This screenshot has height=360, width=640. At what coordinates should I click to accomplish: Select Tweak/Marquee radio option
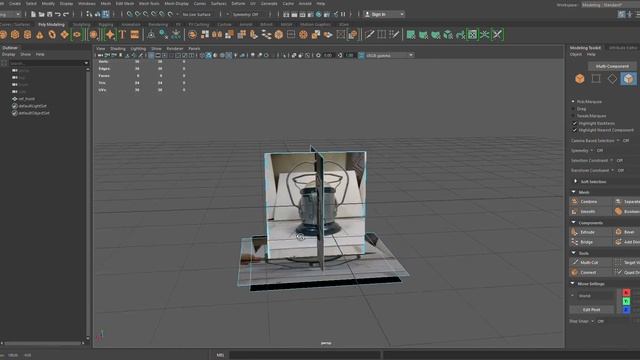pyautogui.click(x=573, y=116)
